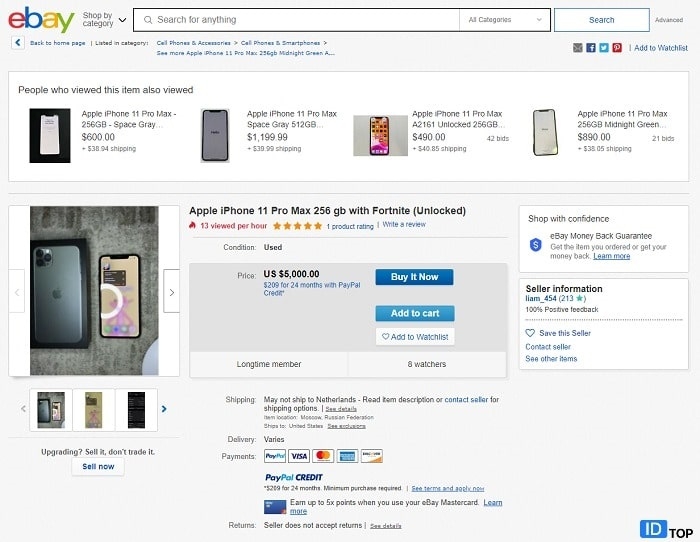
Task: Select the second product thumbnail image
Action: click(93, 409)
